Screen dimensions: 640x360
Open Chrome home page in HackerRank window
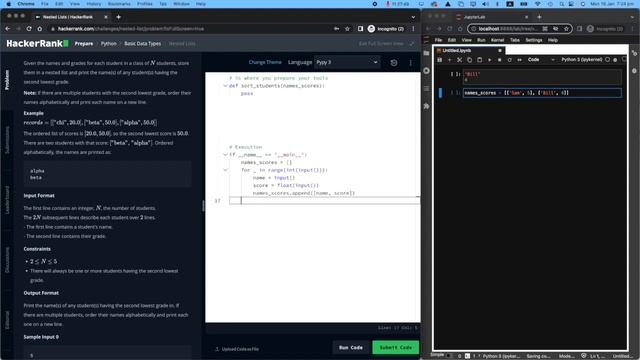pyautogui.click(x=40, y=29)
